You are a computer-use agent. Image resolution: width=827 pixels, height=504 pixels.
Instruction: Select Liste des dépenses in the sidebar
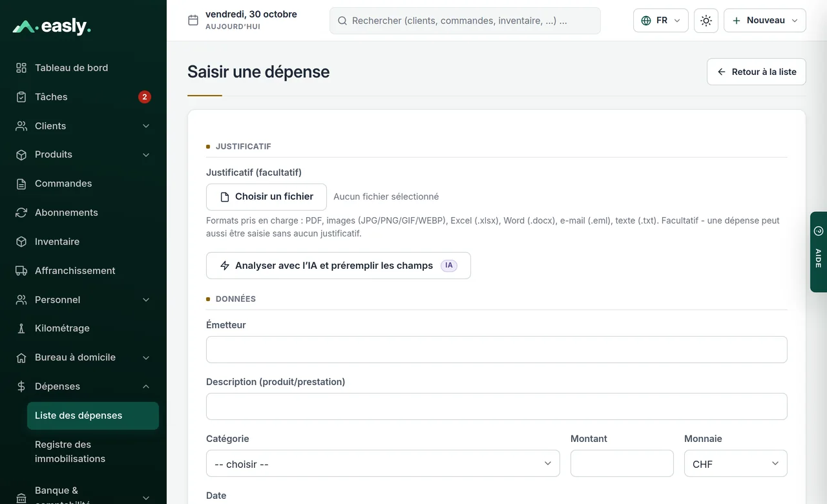(93, 415)
